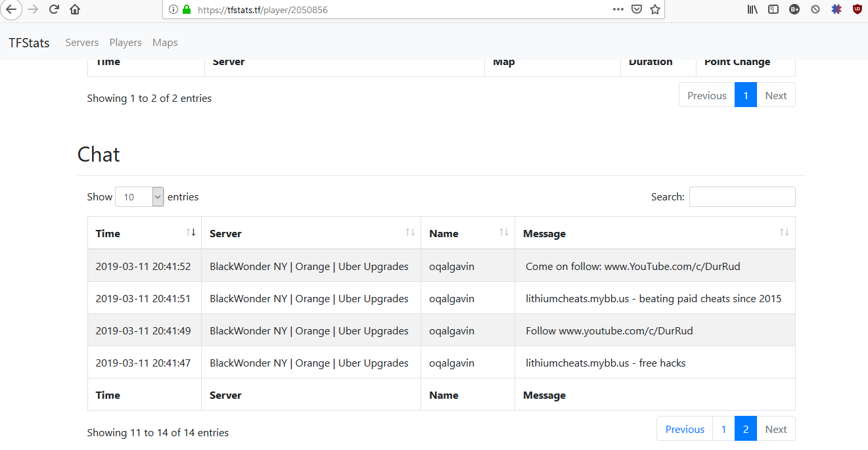This screenshot has height=450, width=868.
Task: Open the B+ extension icon
Action: (x=794, y=9)
